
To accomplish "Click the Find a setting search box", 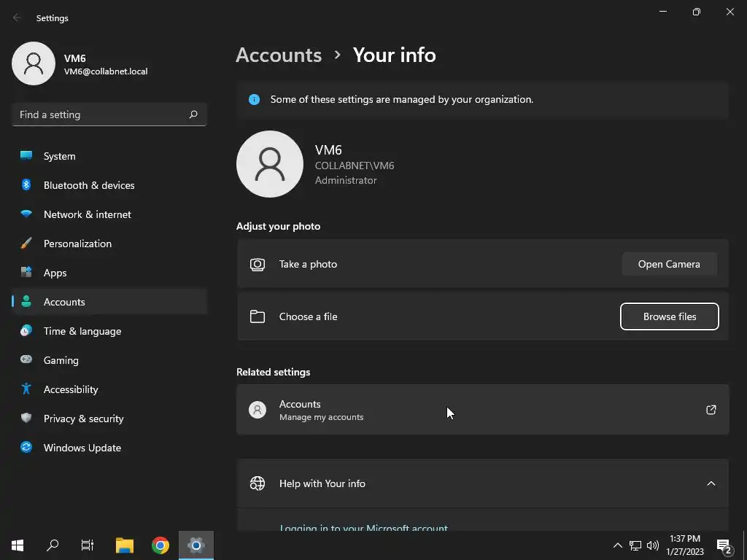I will pyautogui.click(x=109, y=114).
